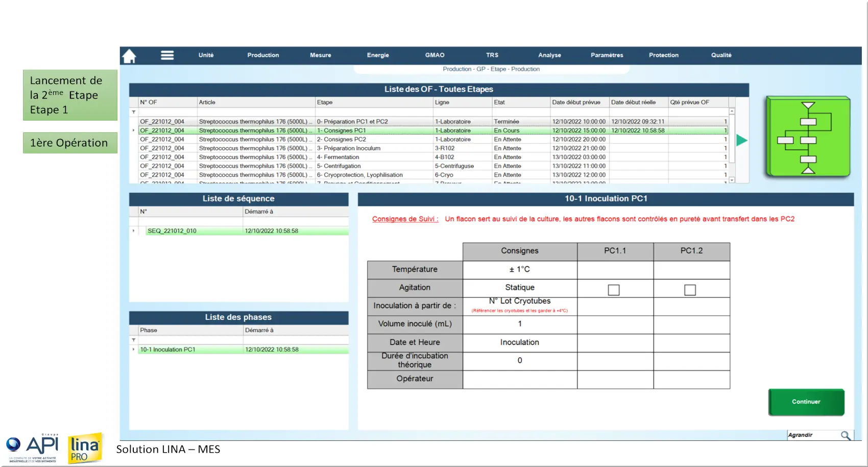Sort by the N° OF column header

point(167,102)
